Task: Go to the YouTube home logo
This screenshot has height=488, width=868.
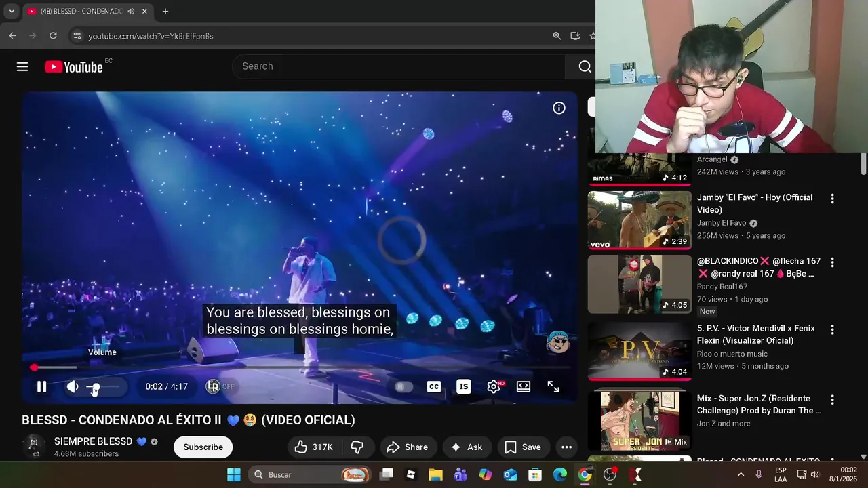Action: (74, 66)
